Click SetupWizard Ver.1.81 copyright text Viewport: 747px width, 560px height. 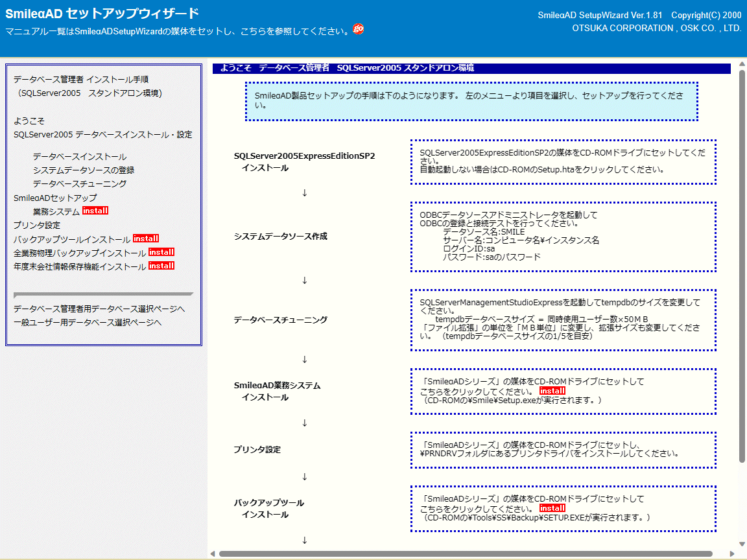click(x=639, y=21)
